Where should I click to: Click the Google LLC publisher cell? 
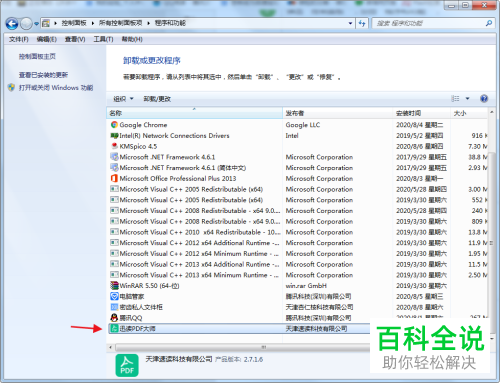tap(303, 125)
